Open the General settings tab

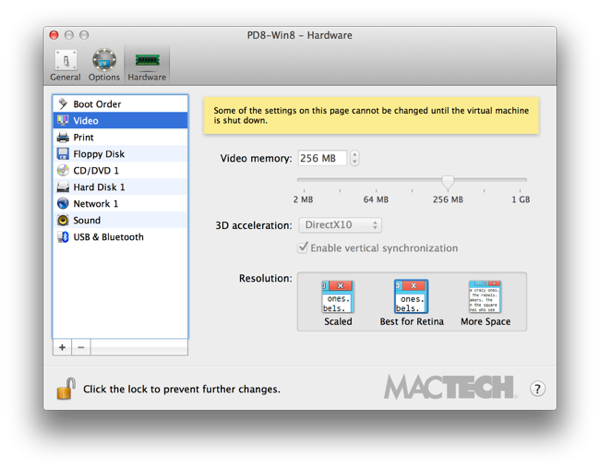point(65,64)
